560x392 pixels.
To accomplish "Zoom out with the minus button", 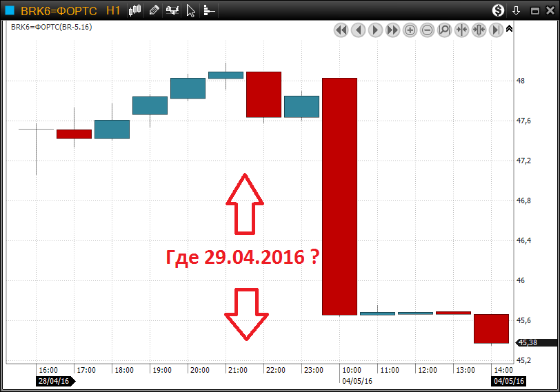I will 427,30.
